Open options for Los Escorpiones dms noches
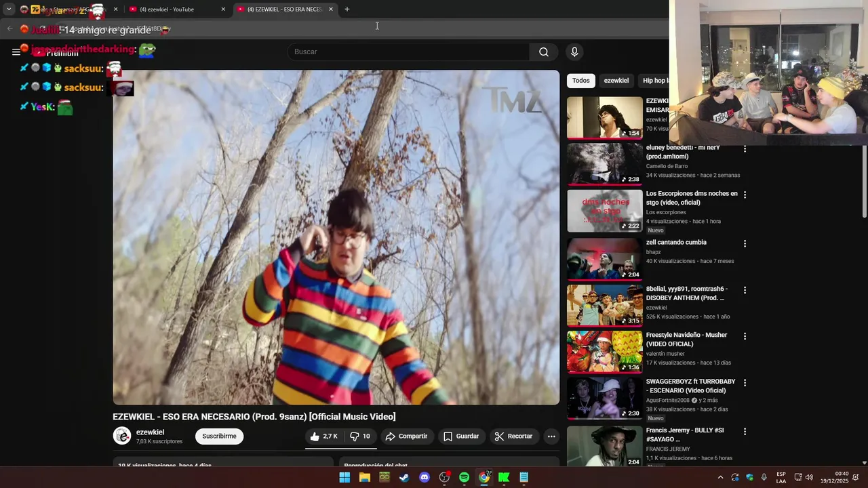This screenshot has width=868, height=488. click(745, 195)
